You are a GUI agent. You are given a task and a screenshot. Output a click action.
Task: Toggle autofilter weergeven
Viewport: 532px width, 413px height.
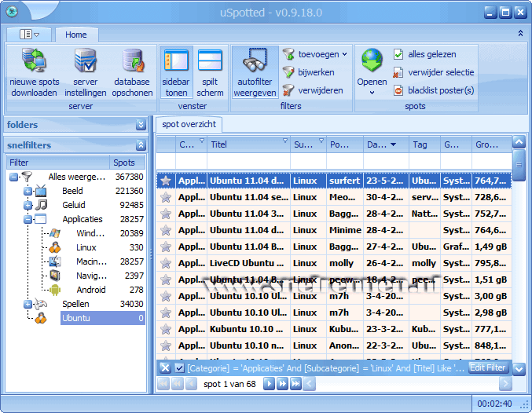tap(255, 72)
